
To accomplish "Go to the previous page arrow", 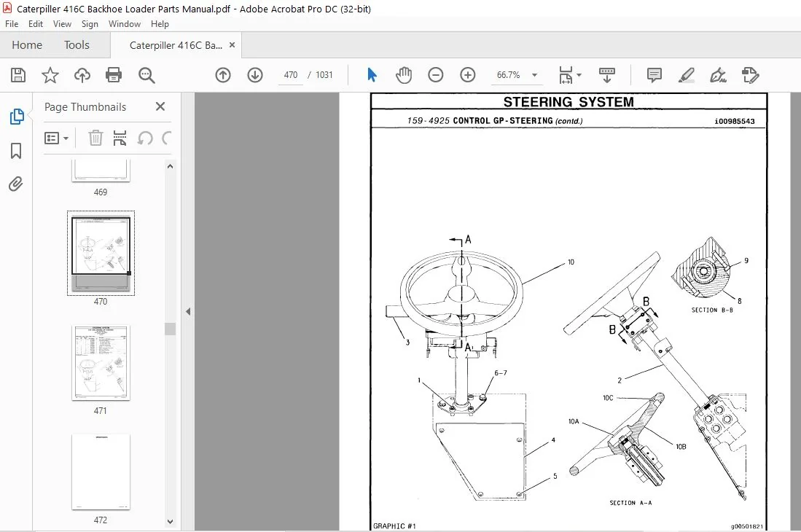I will [223, 75].
